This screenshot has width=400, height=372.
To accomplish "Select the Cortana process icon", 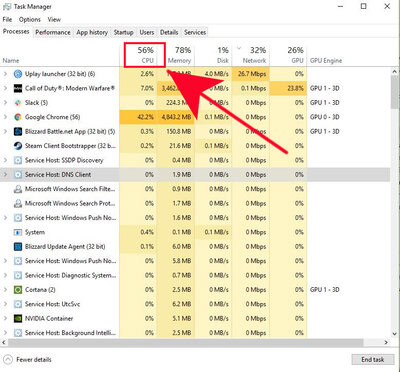I will 18,290.
